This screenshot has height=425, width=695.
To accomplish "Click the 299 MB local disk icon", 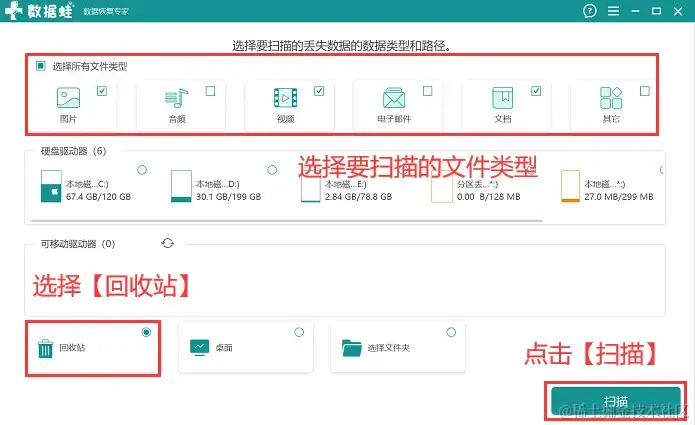I will [570, 186].
